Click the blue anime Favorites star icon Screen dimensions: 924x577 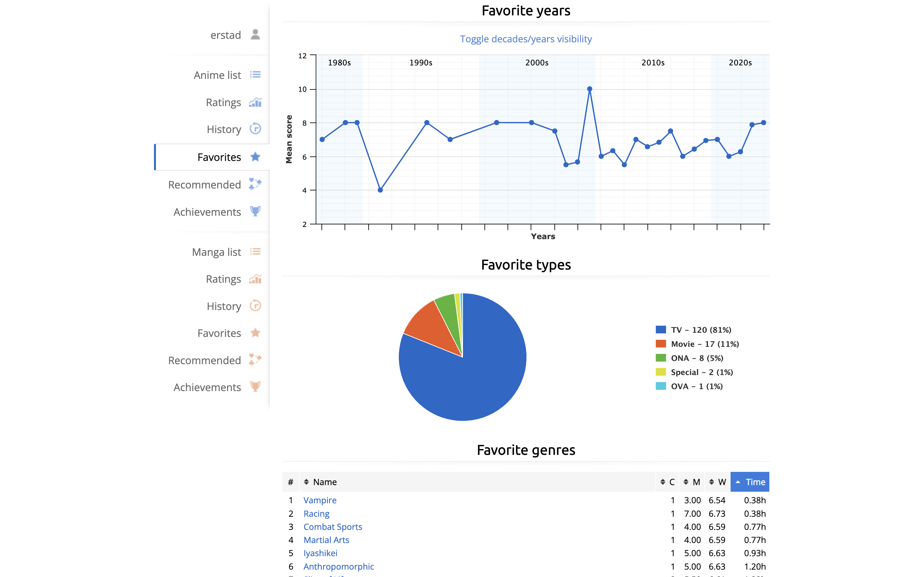255,157
